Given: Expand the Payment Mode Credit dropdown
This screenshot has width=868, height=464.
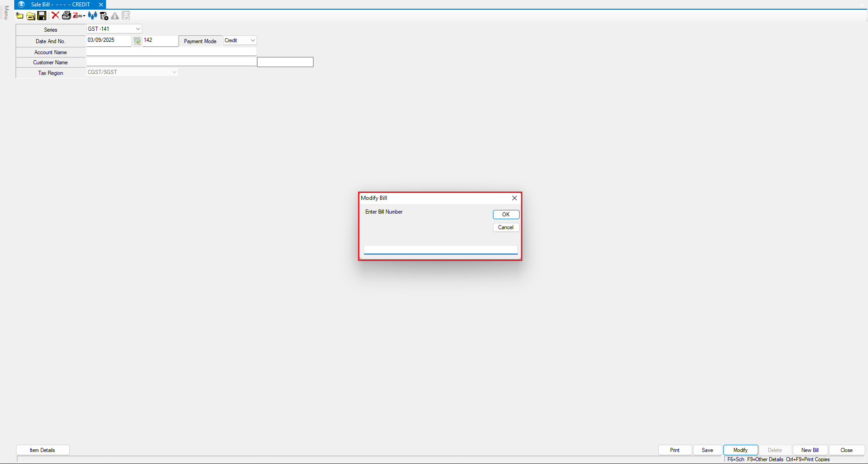Looking at the screenshot, I should (x=252, y=40).
